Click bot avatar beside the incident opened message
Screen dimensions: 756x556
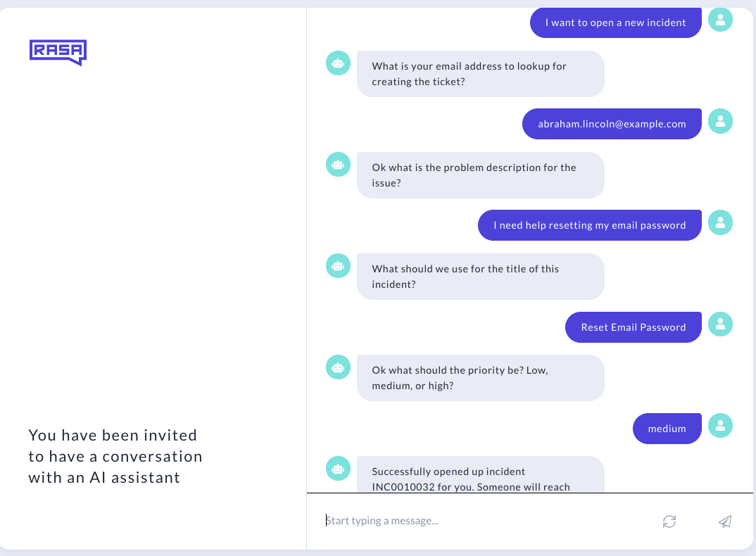338,469
